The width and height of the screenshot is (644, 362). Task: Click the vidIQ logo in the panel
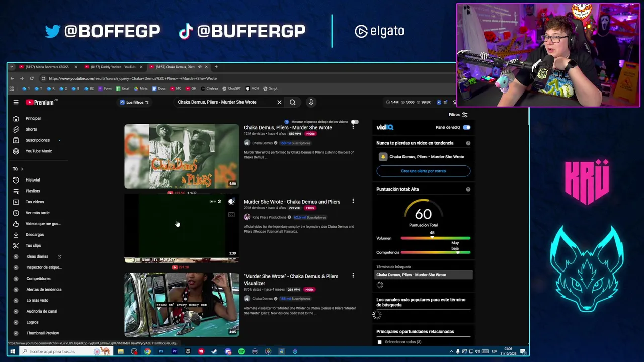pyautogui.click(x=385, y=127)
